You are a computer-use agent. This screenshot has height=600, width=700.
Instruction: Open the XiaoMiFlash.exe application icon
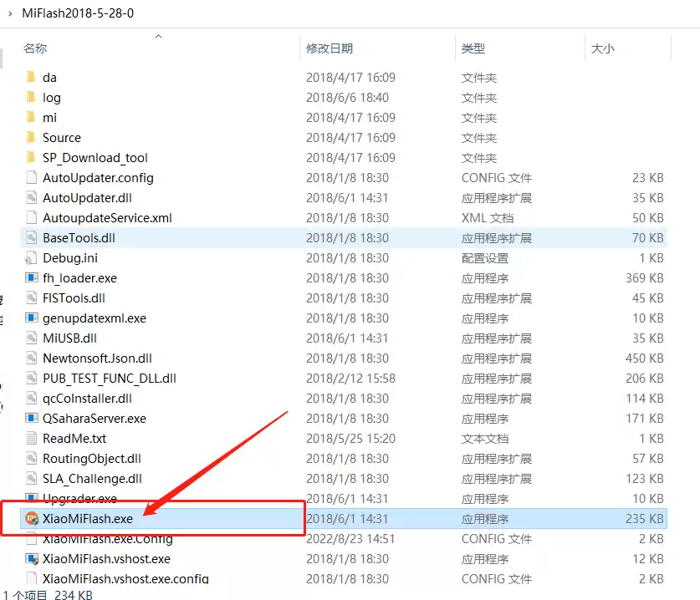pos(33,518)
